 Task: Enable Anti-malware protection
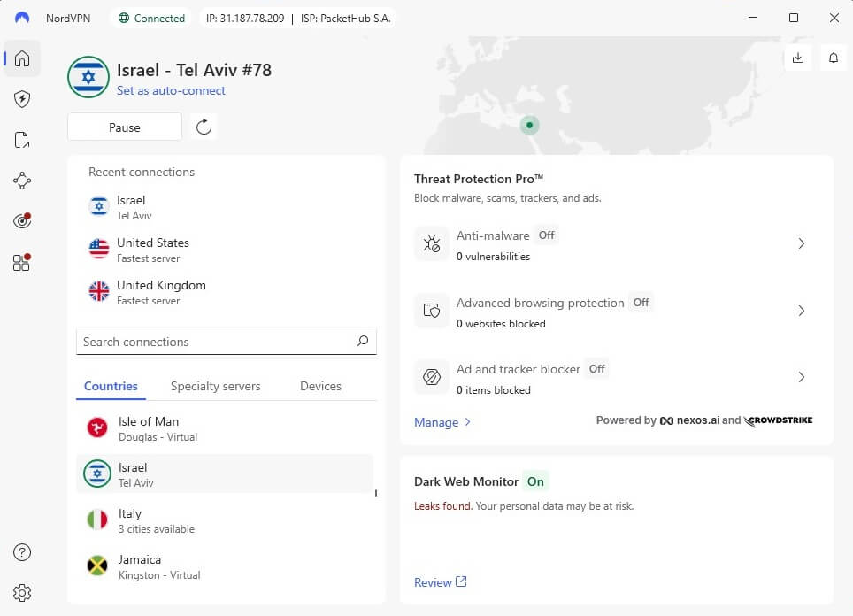546,235
